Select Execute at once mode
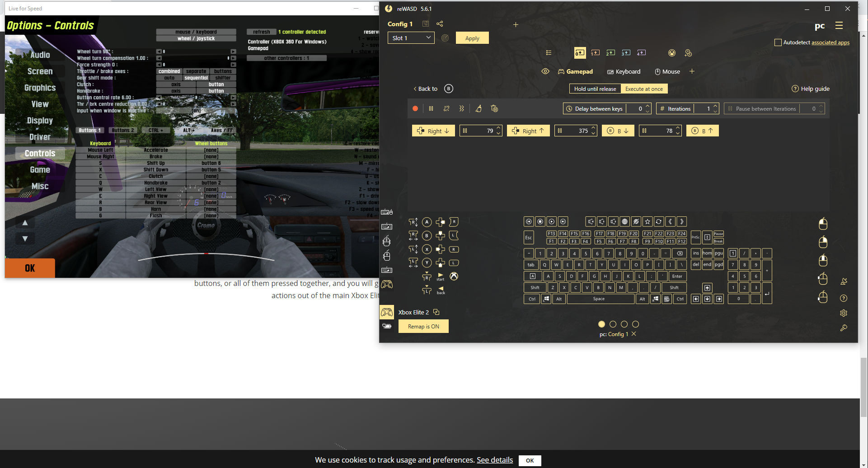Screen dimensions: 868x468 click(644, 89)
